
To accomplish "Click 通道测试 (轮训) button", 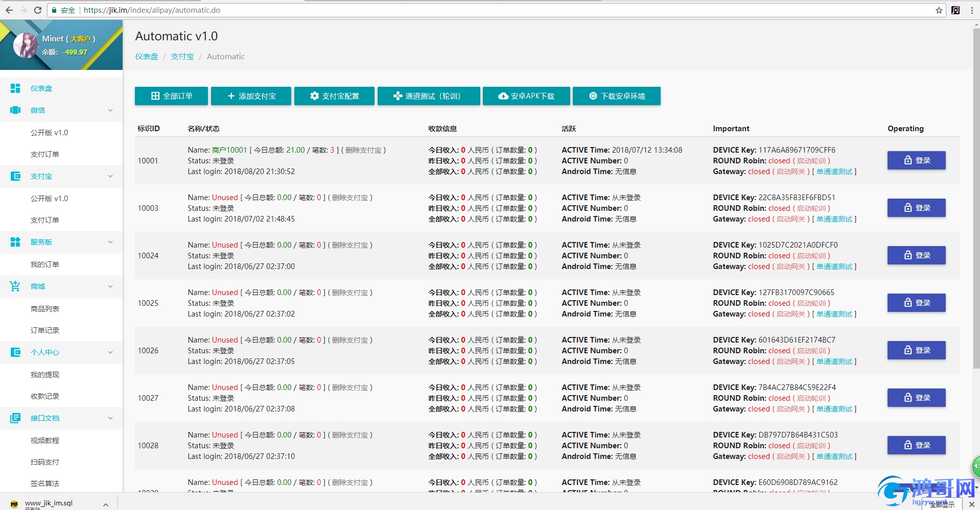I will coord(429,96).
